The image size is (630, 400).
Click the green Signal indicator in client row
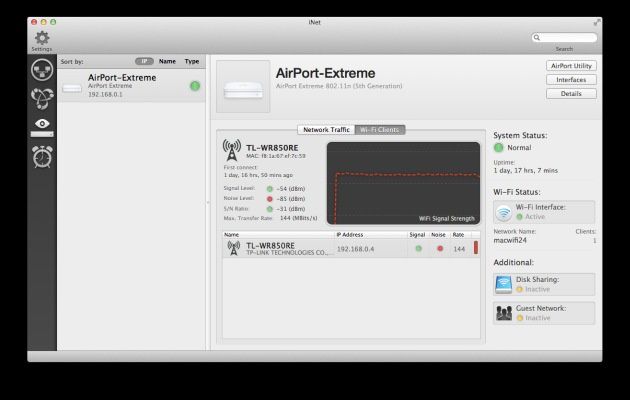(418, 249)
